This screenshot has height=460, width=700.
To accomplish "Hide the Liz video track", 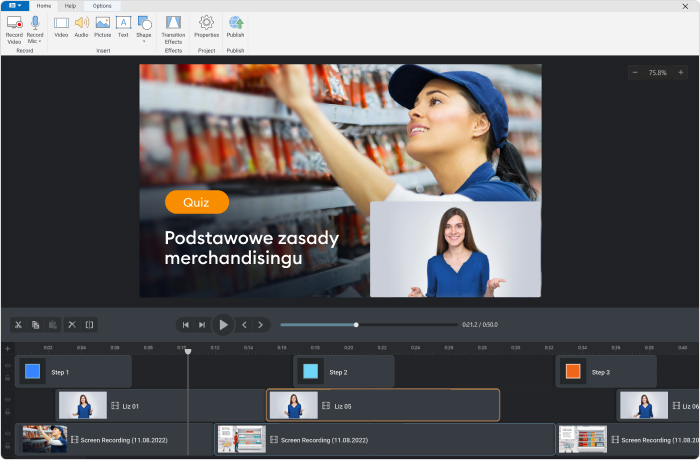I will (x=8, y=400).
